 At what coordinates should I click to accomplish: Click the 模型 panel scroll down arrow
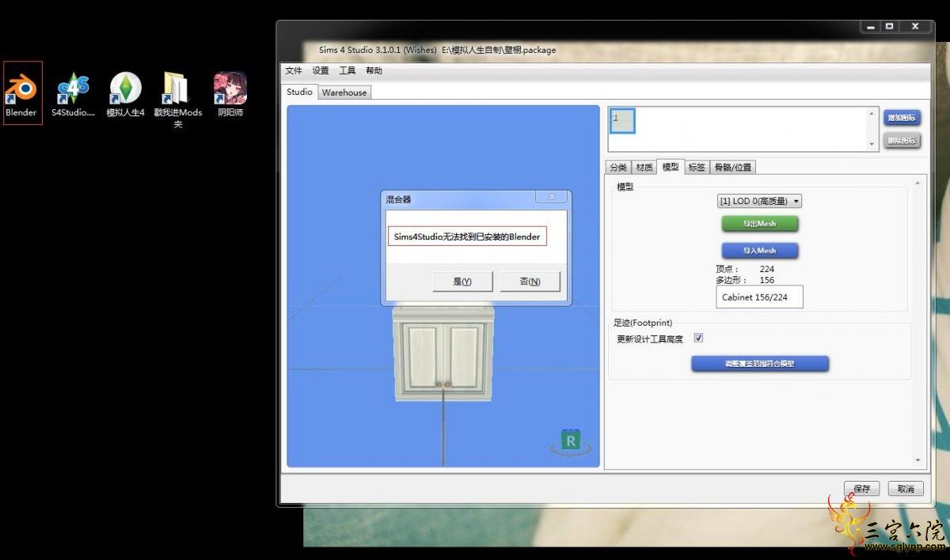point(918,460)
